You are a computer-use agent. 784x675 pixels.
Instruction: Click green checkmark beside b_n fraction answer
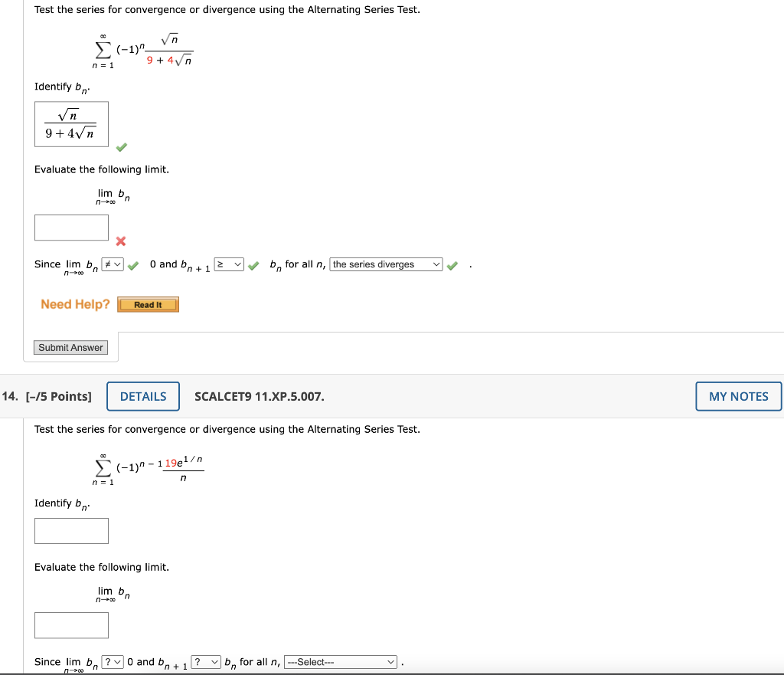click(122, 147)
